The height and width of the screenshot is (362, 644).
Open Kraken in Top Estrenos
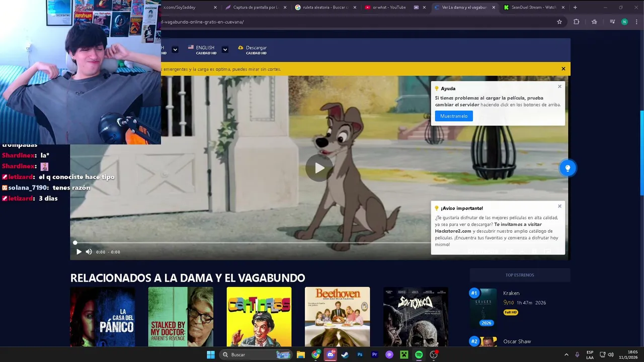point(511,293)
